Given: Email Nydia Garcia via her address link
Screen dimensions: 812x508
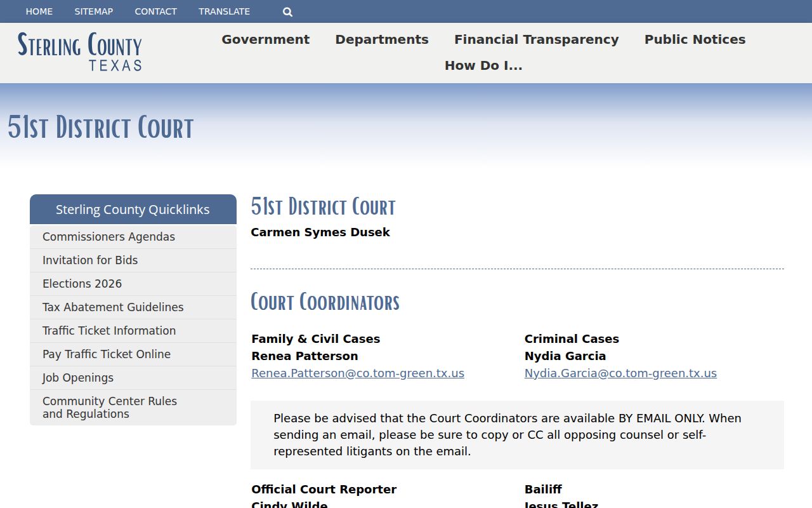Looking at the screenshot, I should pos(620,373).
